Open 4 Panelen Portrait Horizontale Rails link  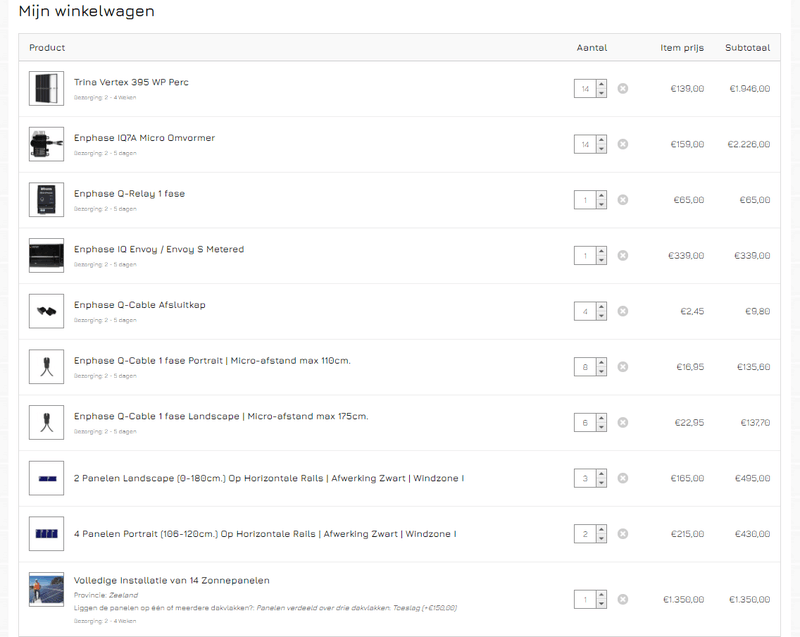(x=265, y=534)
